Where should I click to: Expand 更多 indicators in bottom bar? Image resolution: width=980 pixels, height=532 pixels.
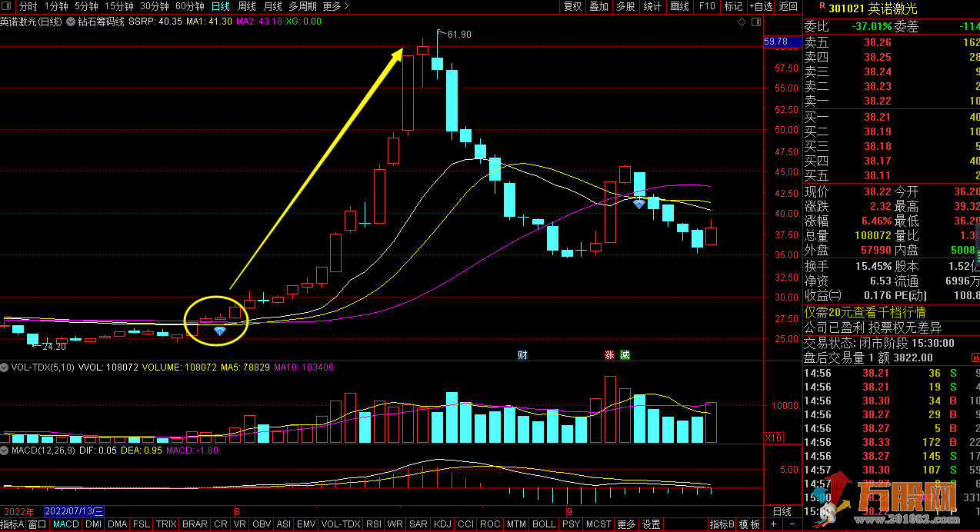point(626,524)
